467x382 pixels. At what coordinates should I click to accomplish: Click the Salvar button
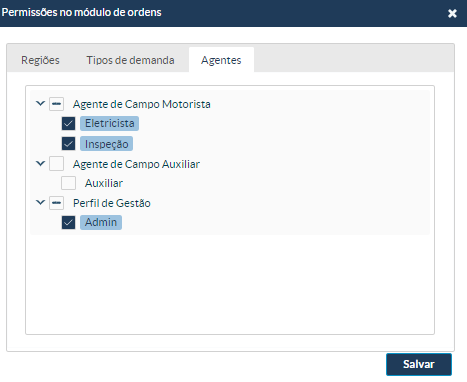click(419, 364)
